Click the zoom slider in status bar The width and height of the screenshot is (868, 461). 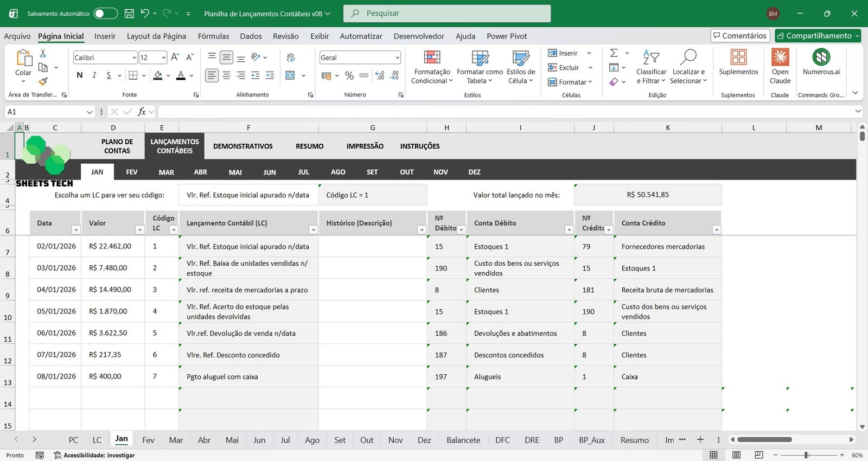click(x=807, y=455)
